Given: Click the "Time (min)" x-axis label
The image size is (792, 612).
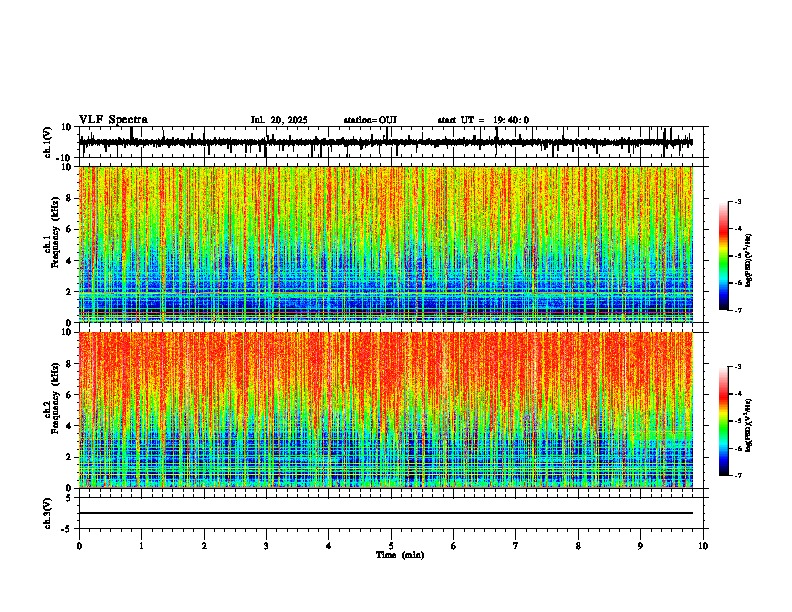Looking at the screenshot, I should 400,555.
